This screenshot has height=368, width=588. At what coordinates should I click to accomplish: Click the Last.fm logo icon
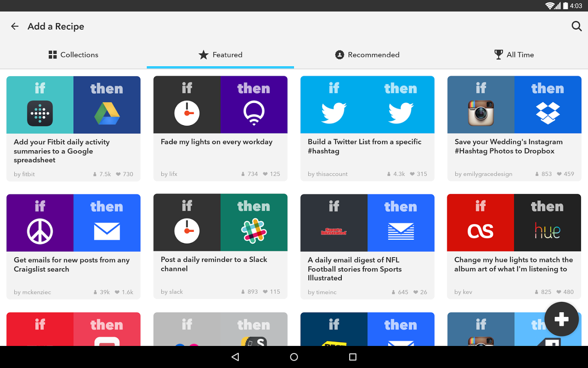tap(481, 231)
